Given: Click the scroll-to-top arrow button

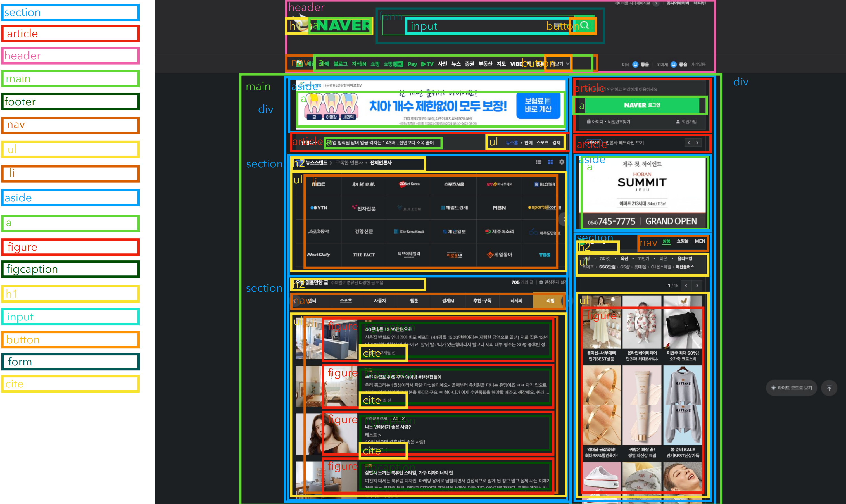Looking at the screenshot, I should coord(829,388).
